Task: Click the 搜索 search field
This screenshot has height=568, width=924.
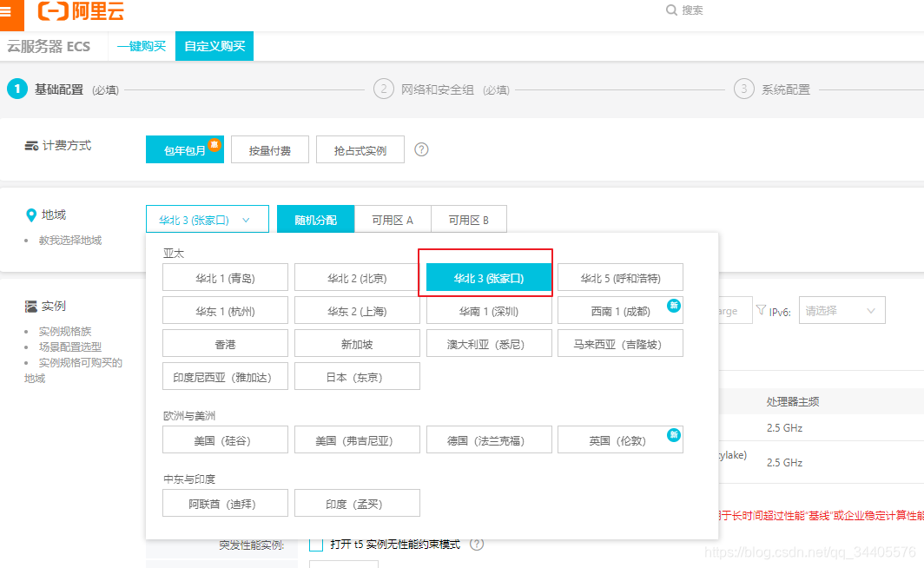Action: click(692, 10)
